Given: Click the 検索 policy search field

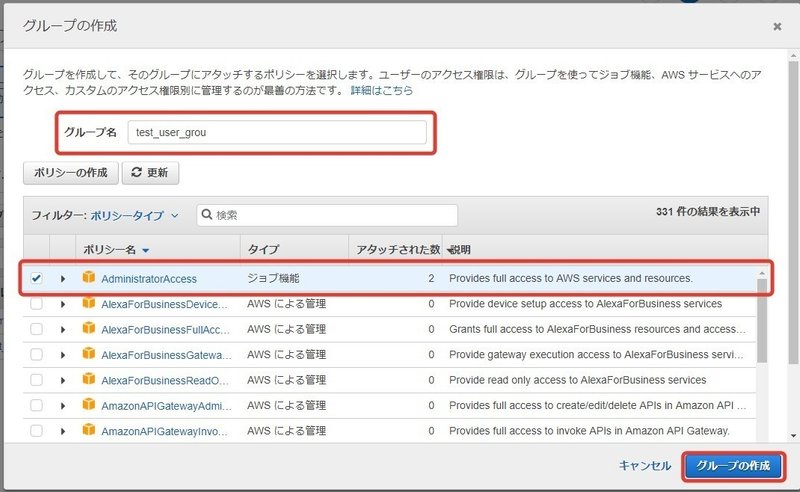Looking at the screenshot, I should pyautogui.click(x=327, y=215).
